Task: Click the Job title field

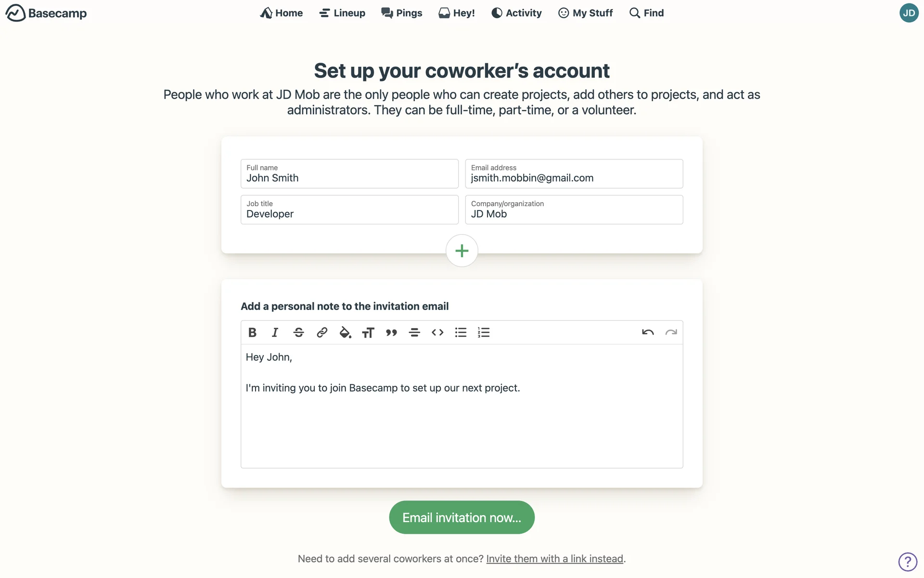Action: [349, 210]
